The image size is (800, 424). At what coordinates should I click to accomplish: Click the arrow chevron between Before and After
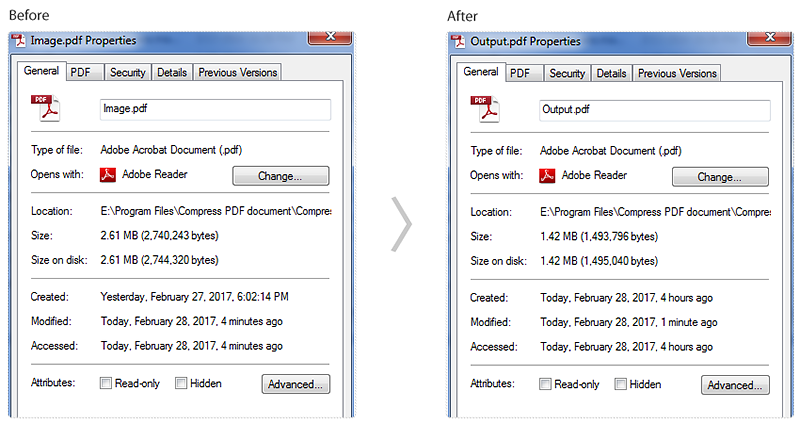click(x=402, y=225)
